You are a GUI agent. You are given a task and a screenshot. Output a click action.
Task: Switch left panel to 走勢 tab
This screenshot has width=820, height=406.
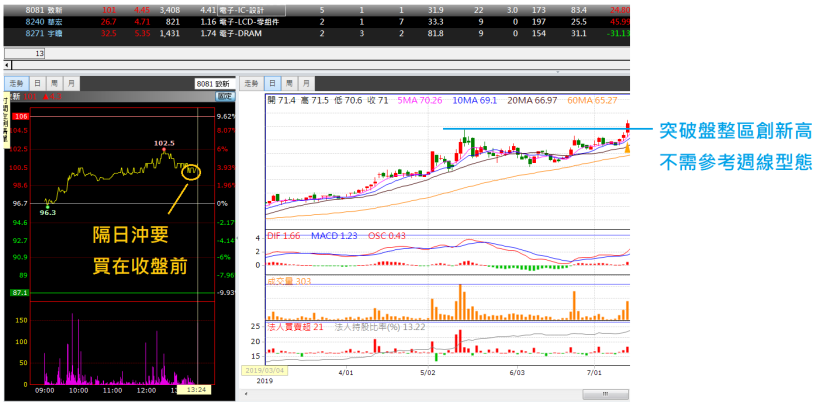click(x=15, y=83)
